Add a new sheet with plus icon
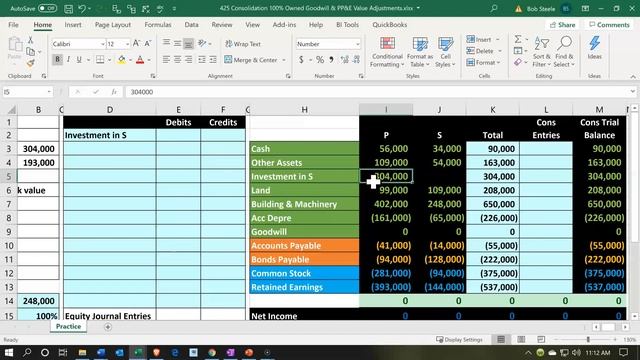The width and height of the screenshot is (640, 360). (108, 327)
